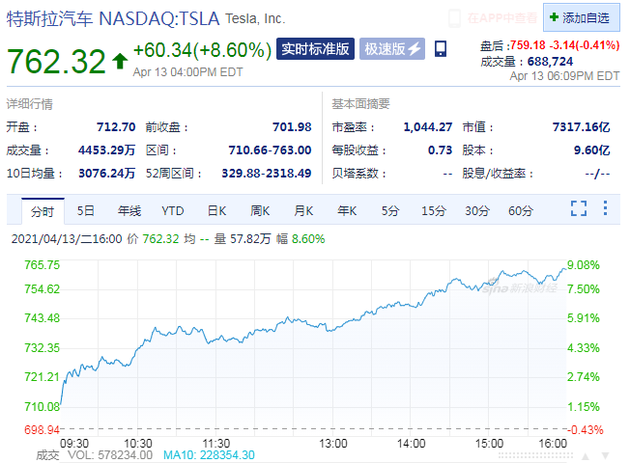This screenshot has height=463, width=630.
Task: Click the 13:00 time axis label
Action: (333, 443)
